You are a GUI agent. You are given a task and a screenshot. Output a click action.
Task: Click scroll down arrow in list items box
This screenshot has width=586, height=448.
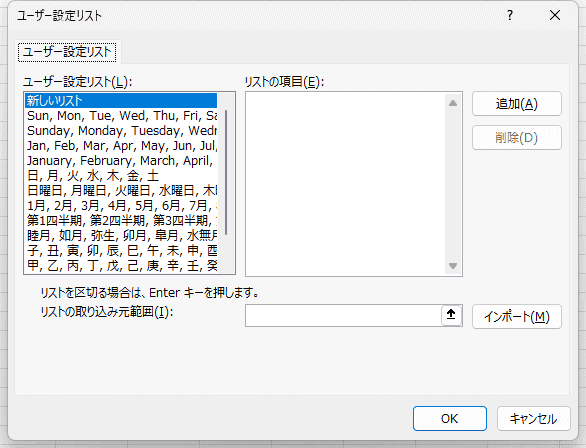(453, 266)
